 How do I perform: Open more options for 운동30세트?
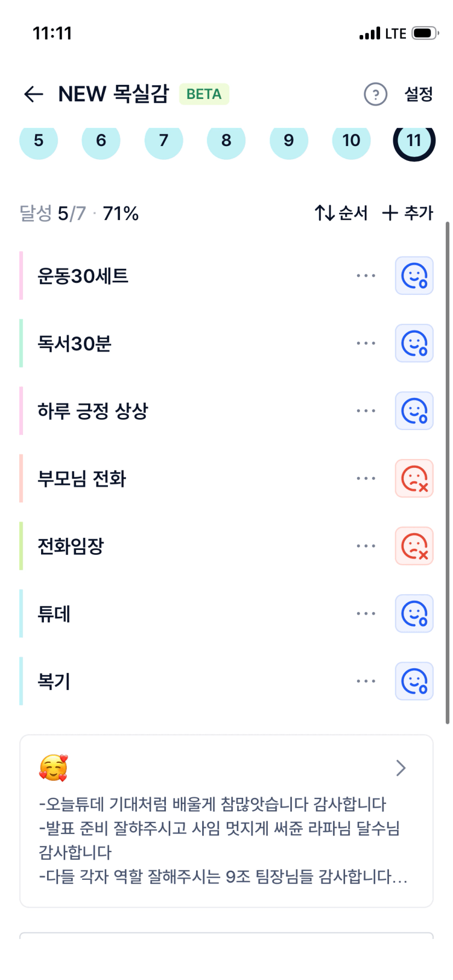pyautogui.click(x=365, y=276)
